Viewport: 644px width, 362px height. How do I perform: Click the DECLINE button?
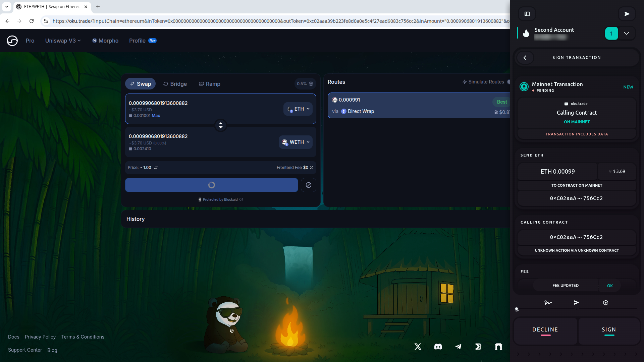(545, 330)
